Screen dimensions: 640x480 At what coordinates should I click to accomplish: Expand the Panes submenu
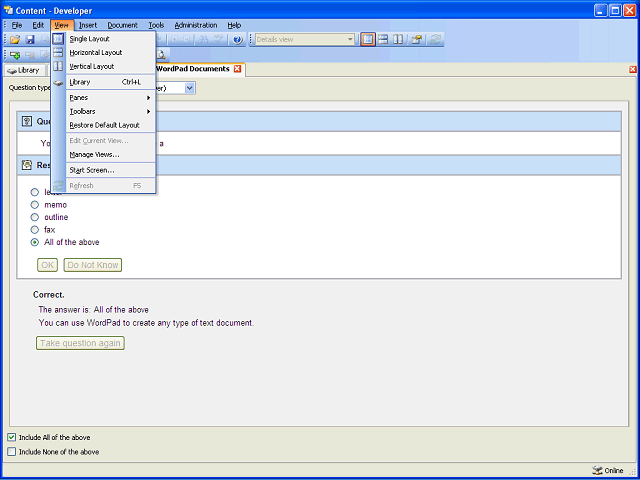point(110,98)
